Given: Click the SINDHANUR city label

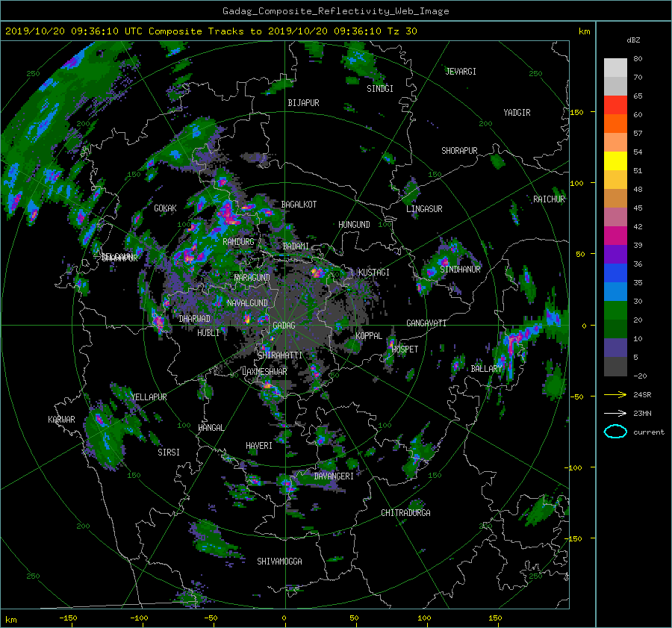Looking at the screenshot, I should (x=460, y=270).
